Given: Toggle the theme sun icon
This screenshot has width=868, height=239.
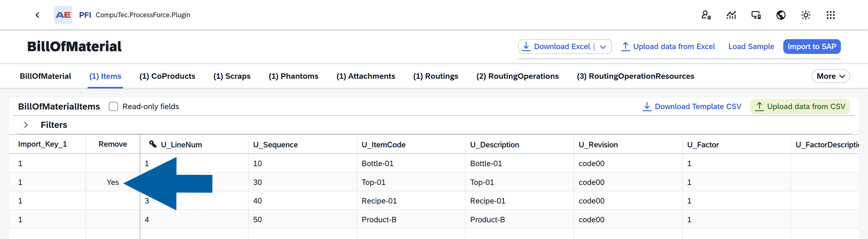Looking at the screenshot, I should [x=806, y=15].
